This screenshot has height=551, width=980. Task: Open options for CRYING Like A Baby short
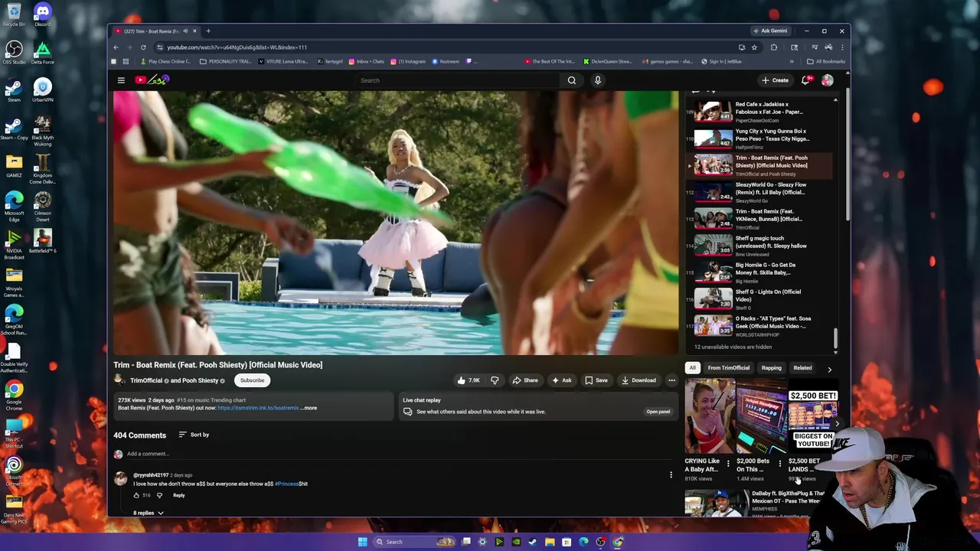tap(728, 464)
